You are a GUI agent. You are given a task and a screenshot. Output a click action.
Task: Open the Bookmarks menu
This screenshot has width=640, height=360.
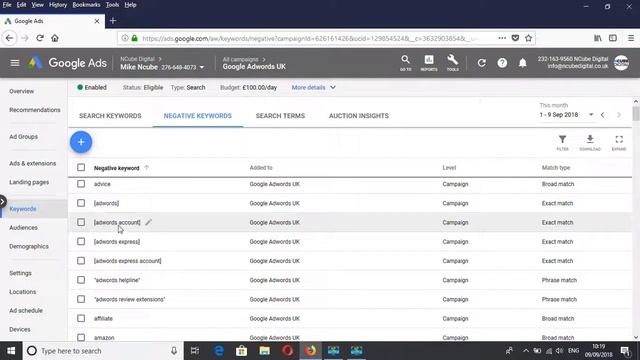[x=86, y=5]
